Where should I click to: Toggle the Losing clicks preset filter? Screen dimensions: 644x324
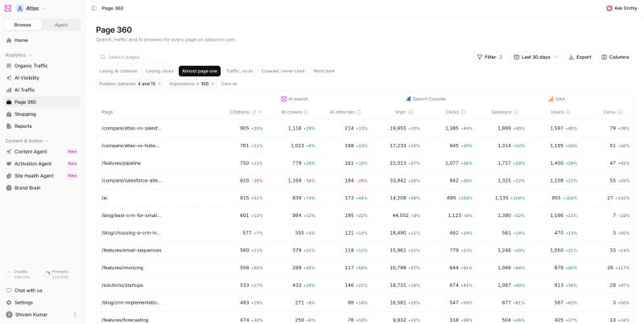point(159,71)
